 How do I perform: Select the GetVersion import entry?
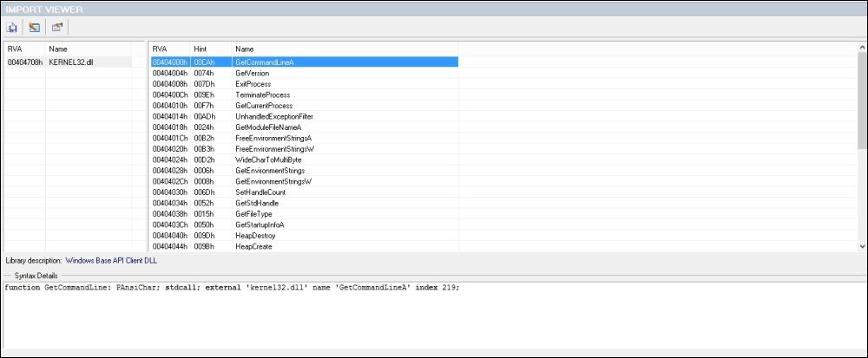[253, 73]
